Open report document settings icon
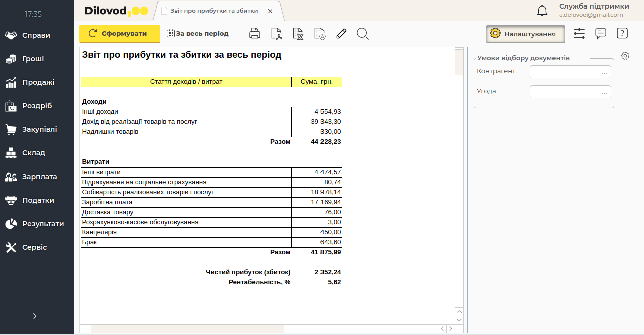 click(319, 34)
